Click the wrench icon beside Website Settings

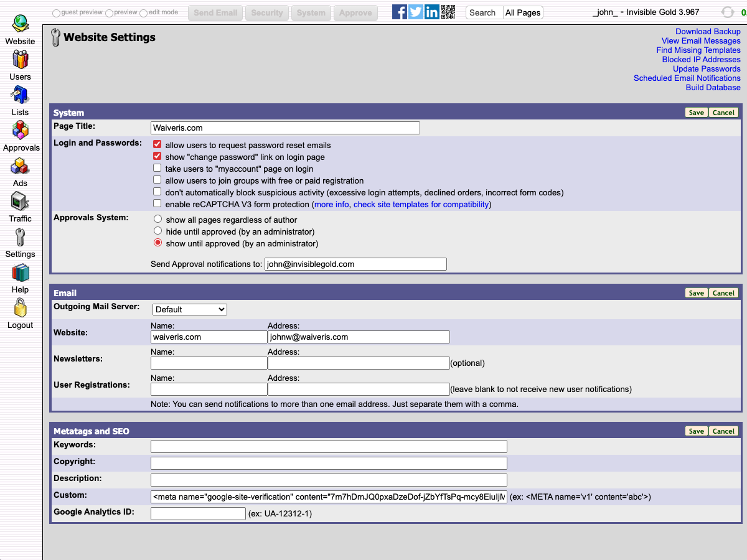pyautogui.click(x=56, y=38)
